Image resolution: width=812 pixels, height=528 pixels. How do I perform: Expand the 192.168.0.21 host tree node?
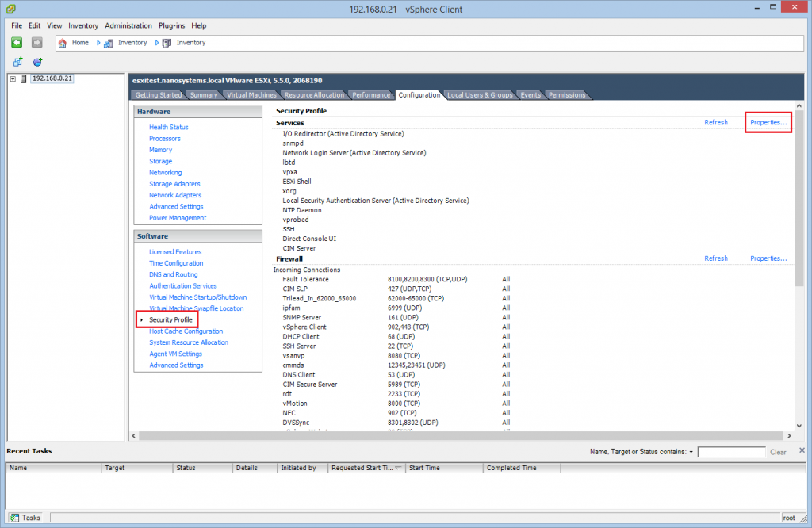(x=12, y=78)
